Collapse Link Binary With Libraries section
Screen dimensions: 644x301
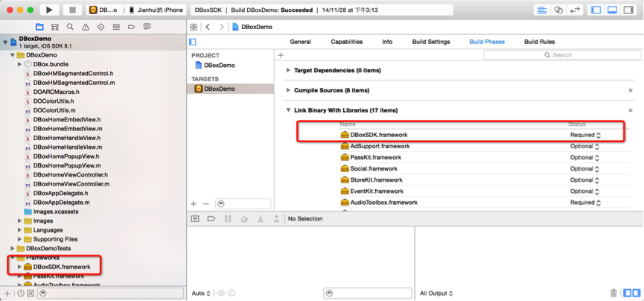click(x=288, y=110)
